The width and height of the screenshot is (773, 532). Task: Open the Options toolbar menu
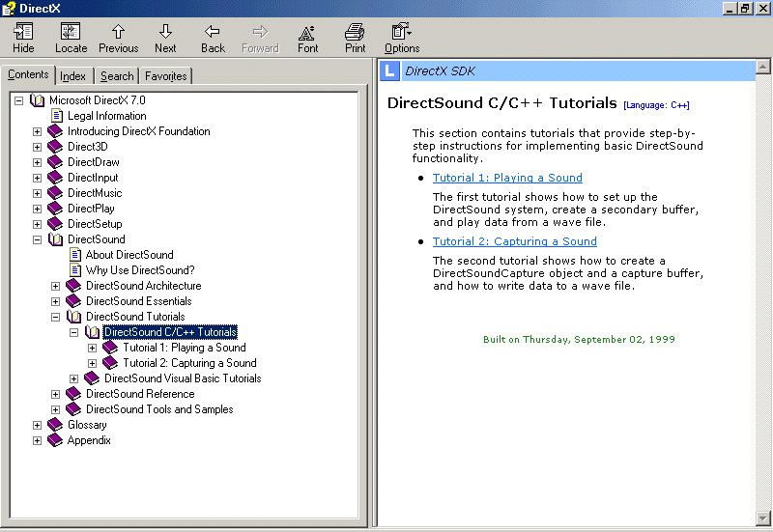tap(402, 32)
